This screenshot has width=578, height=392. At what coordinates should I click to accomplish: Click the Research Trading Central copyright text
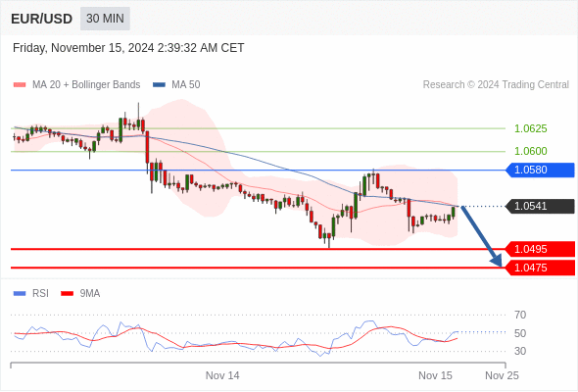click(x=496, y=85)
